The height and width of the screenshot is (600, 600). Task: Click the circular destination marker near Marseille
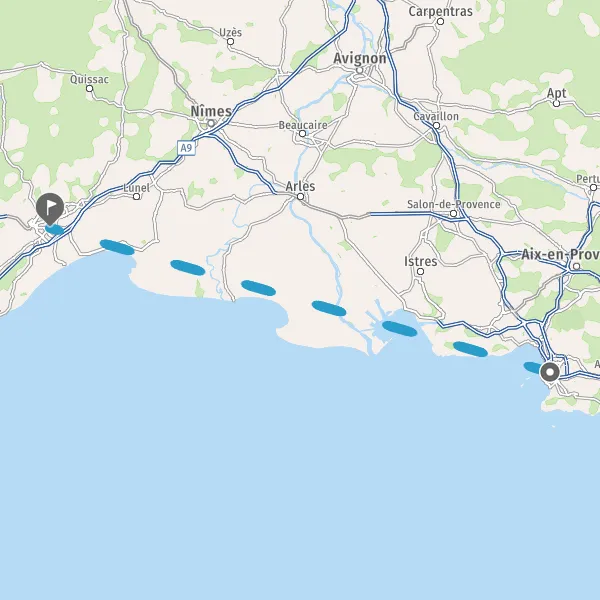click(x=550, y=372)
